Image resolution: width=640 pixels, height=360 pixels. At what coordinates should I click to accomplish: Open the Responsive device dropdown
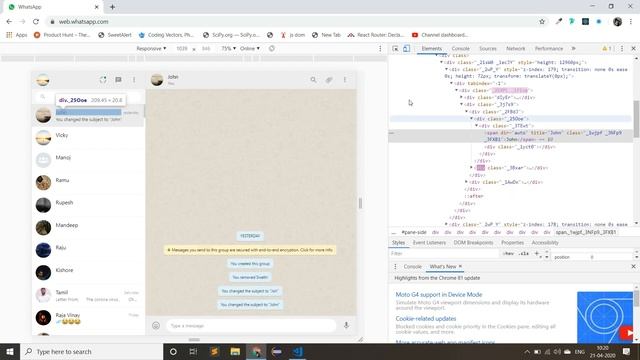tap(151, 48)
